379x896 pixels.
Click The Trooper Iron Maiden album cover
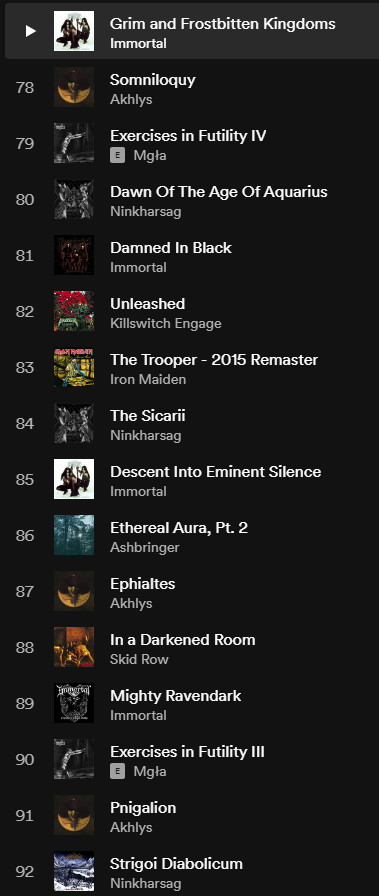(74, 367)
